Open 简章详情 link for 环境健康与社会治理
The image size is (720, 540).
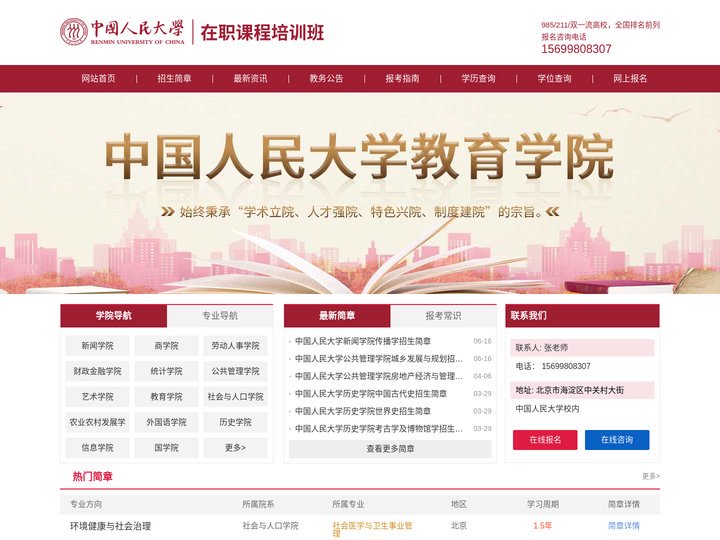[624, 526]
